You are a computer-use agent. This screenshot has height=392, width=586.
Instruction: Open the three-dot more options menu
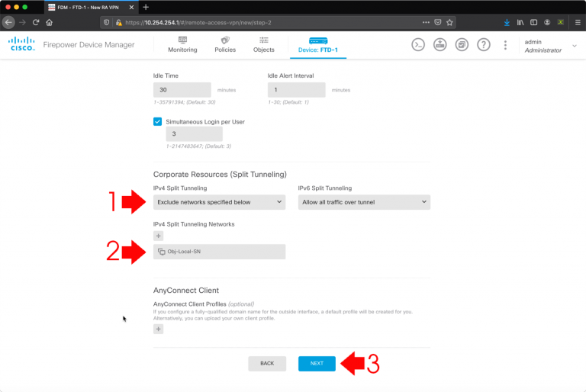point(505,45)
